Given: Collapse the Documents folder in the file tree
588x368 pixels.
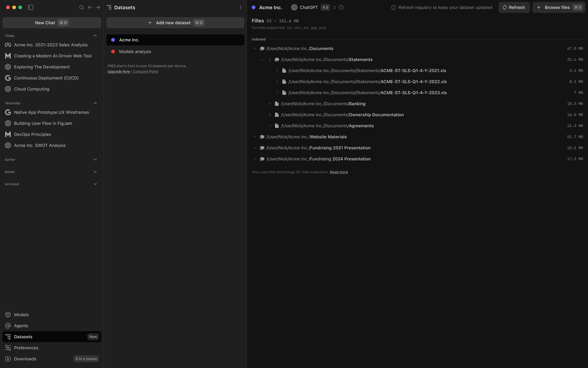Looking at the screenshot, I should pyautogui.click(x=255, y=48).
